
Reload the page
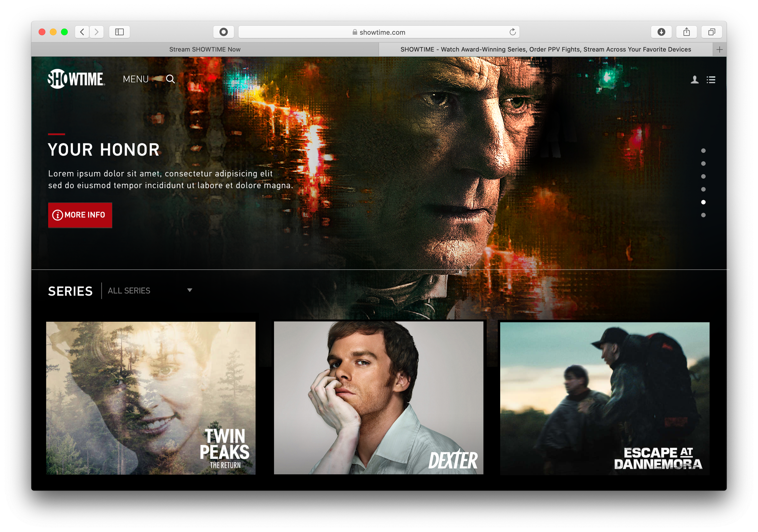click(512, 32)
